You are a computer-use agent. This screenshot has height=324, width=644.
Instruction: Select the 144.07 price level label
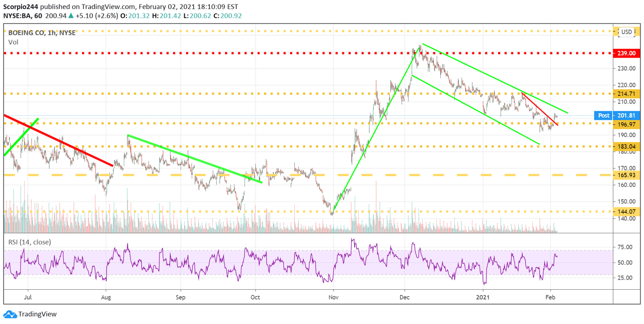tap(626, 212)
